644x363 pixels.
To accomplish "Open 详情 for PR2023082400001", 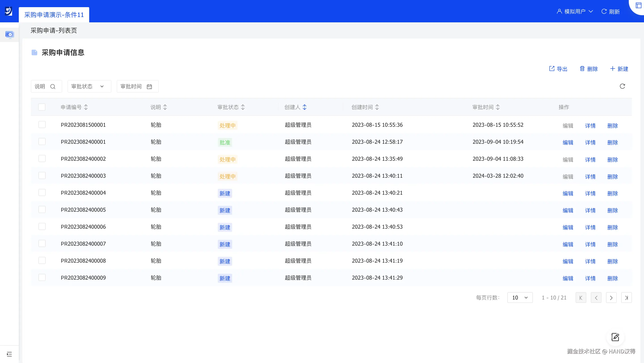I will pyautogui.click(x=590, y=142).
